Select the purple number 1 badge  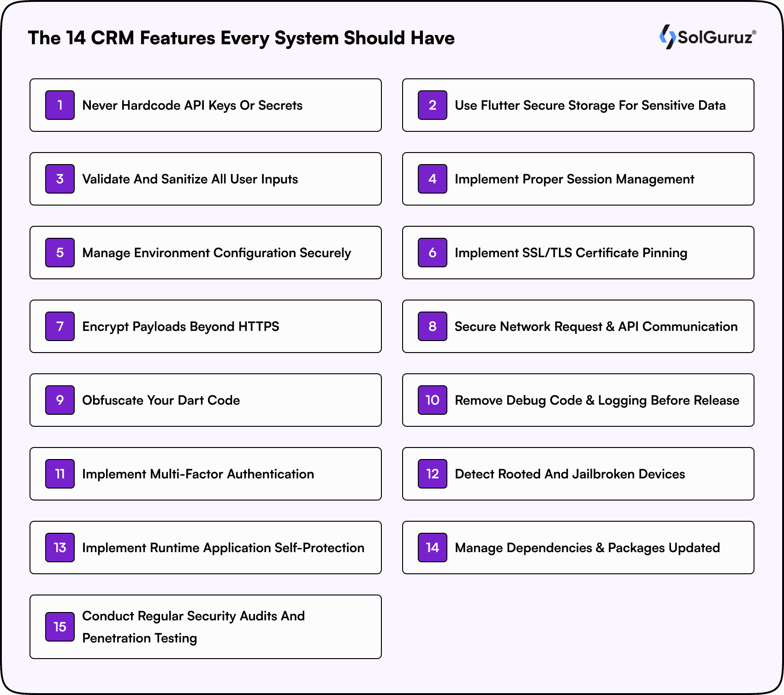[59, 105]
